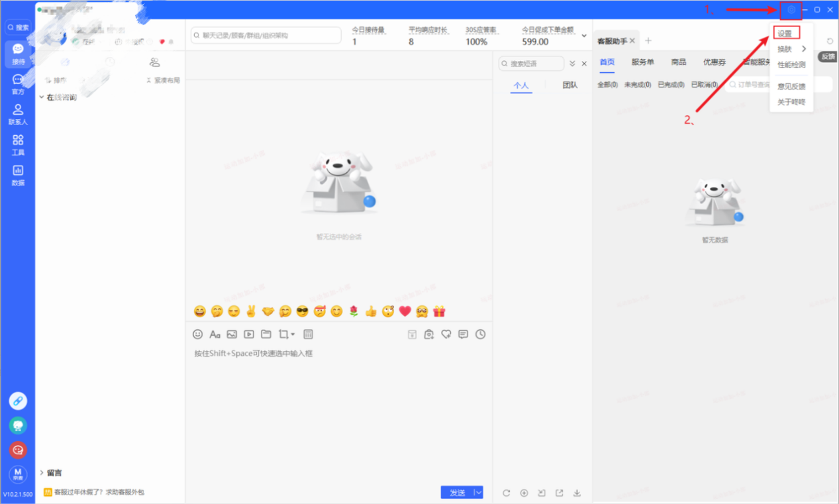Filter orders by 未完成(0)
The width and height of the screenshot is (839, 504).
(x=637, y=85)
